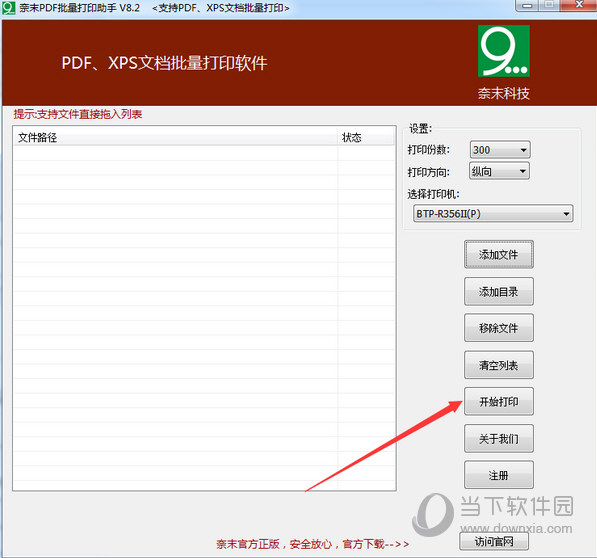Click the 注册 (Register) button
Screen dimensions: 597x558
498,475
